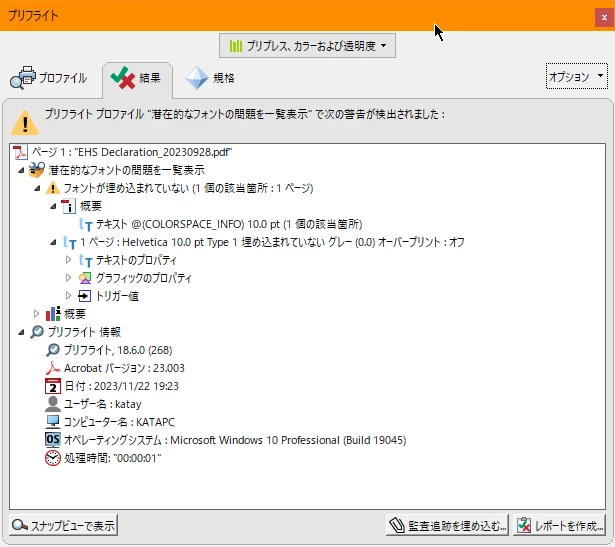
Task: Click the printer magnifier icon on プロファイル tab
Action: (x=22, y=78)
